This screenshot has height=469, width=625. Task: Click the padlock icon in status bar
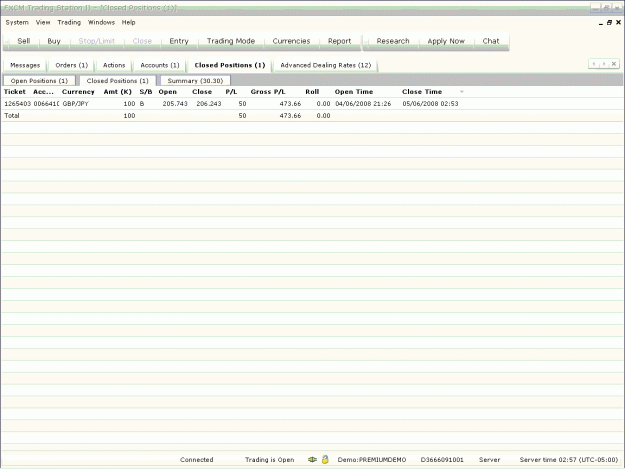pos(325,459)
